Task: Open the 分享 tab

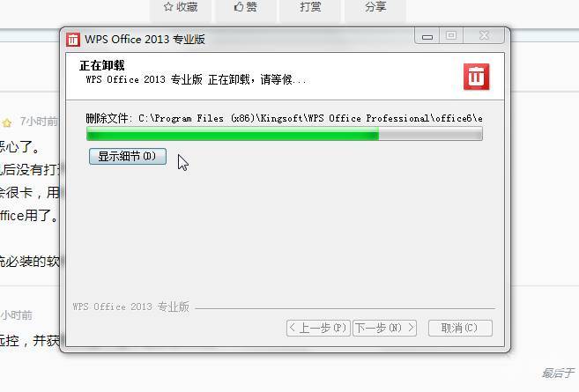Action: [375, 7]
